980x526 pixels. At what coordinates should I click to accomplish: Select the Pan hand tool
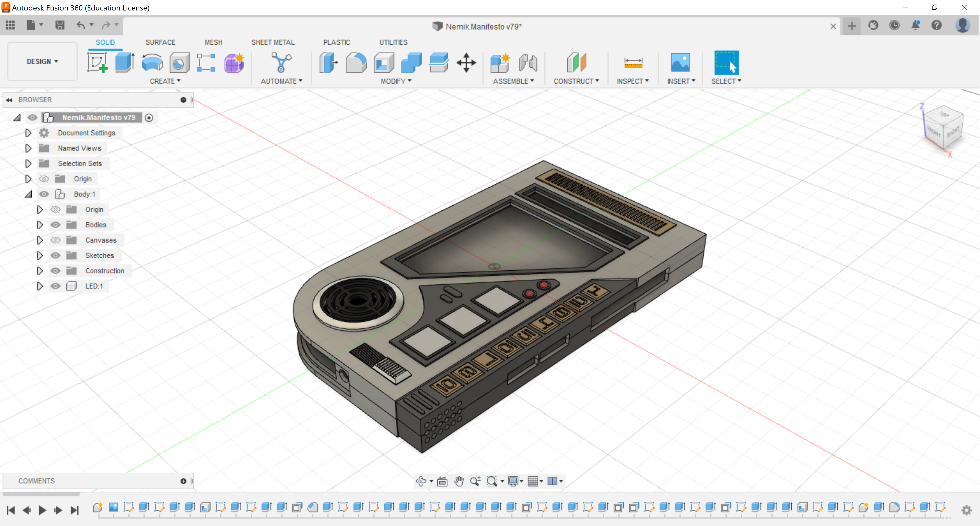(459, 481)
